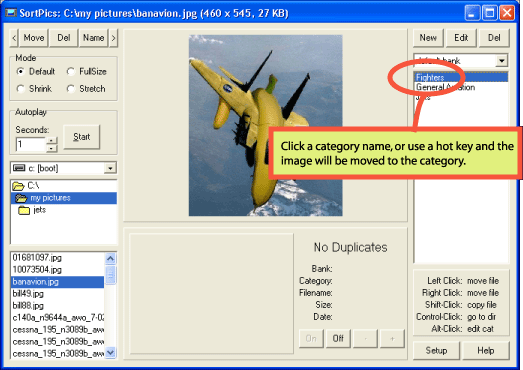Increase Seconds with the up spinner arrow
Image resolution: width=523 pixels, height=370 pixels.
52,140
